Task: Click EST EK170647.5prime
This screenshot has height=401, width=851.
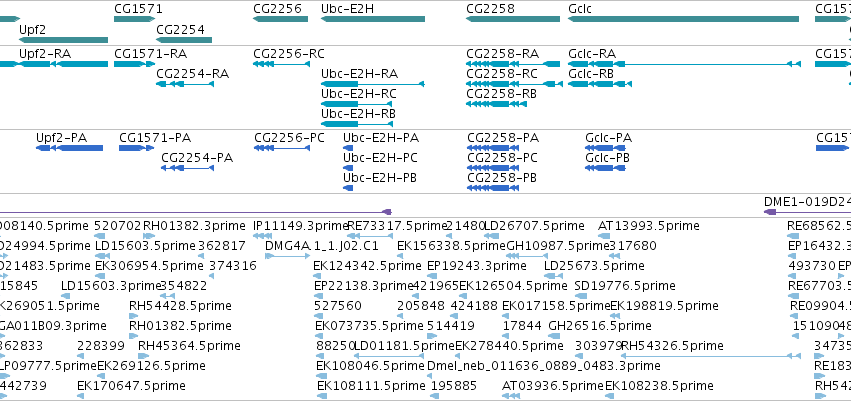Action: [81, 396]
